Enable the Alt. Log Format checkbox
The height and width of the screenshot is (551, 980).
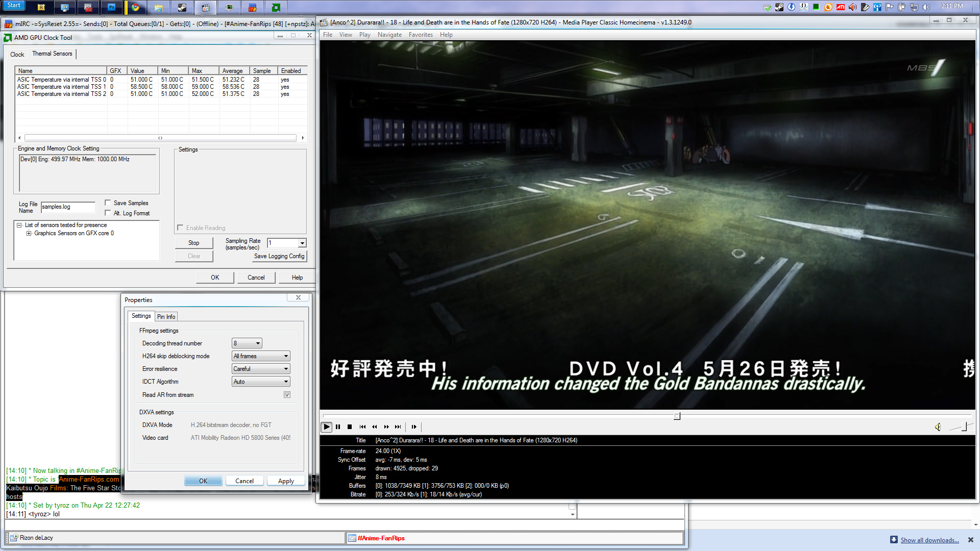[x=108, y=213]
